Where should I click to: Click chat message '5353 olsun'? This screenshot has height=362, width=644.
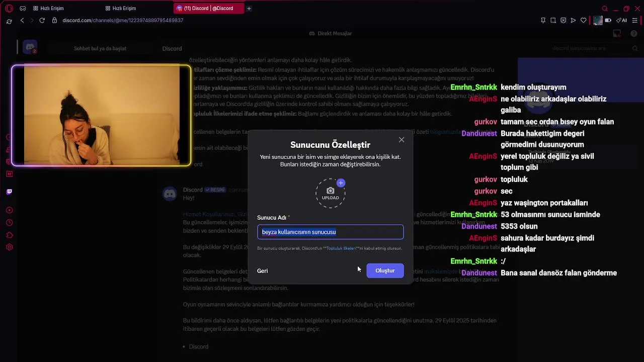tap(519, 226)
